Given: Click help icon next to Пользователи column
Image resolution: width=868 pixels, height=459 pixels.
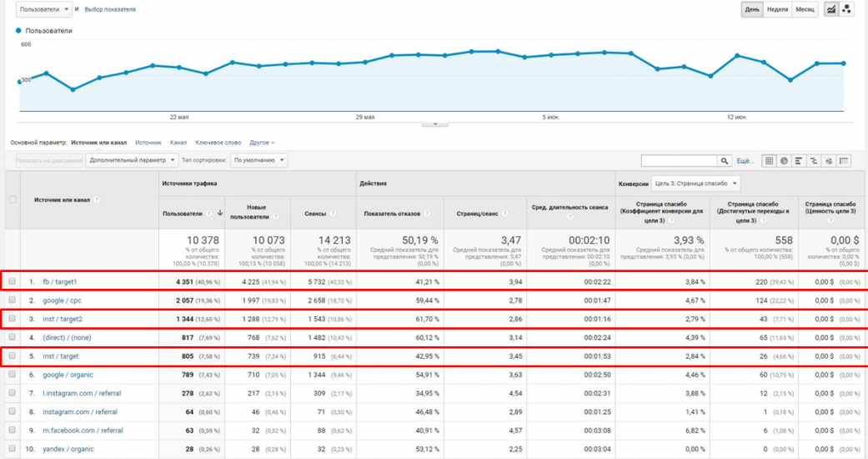Looking at the screenshot, I should click(x=209, y=214).
